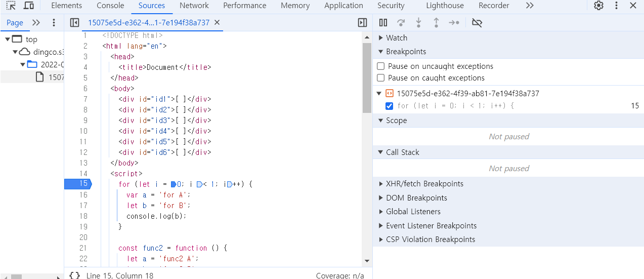This screenshot has width=644, height=279.
Task: Click Step out of current function icon
Action: coord(436,23)
